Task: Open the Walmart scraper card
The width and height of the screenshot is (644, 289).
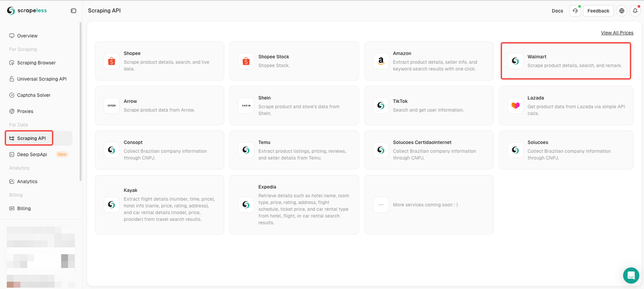Action: pyautogui.click(x=566, y=61)
